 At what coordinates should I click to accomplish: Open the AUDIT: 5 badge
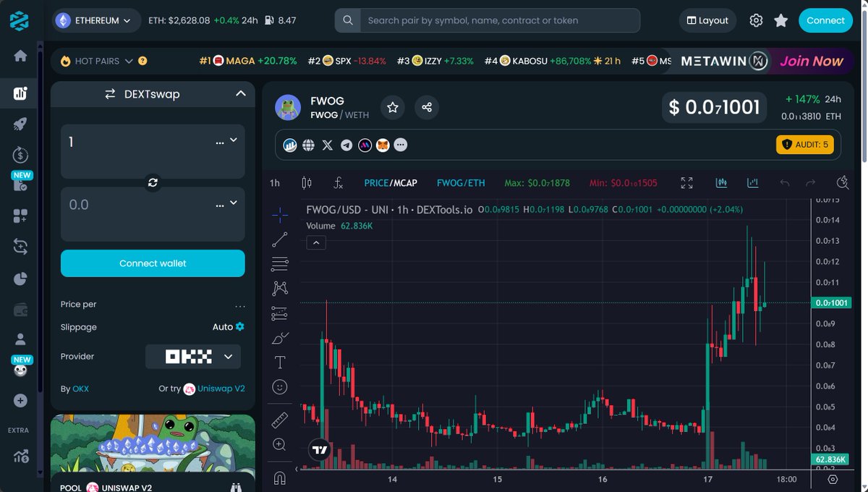coord(805,145)
